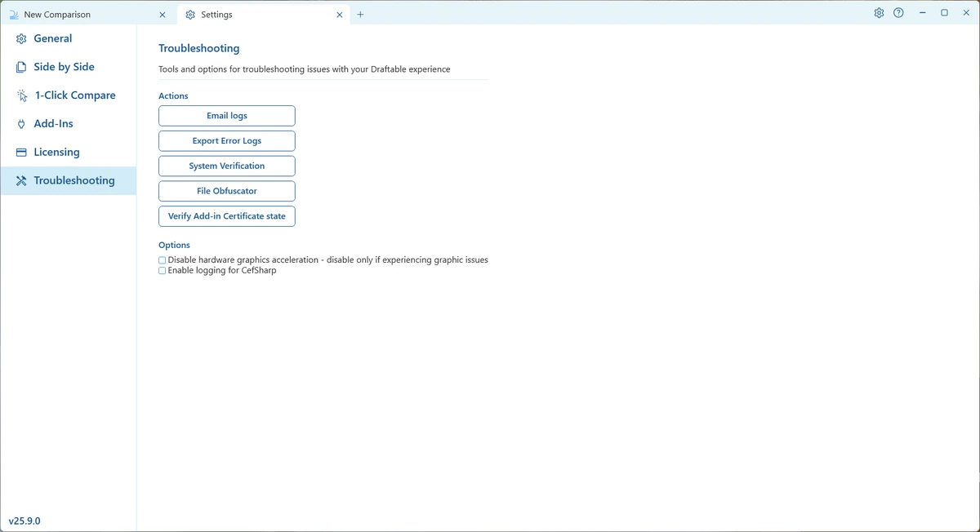Viewport: 980px width, 532px height.
Task: Tick Disable hardware graphics acceleration checkbox
Action: (162, 260)
